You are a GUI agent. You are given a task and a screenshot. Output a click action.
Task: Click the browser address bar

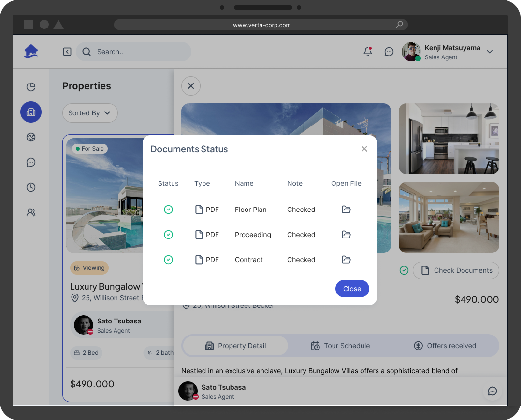(261, 25)
